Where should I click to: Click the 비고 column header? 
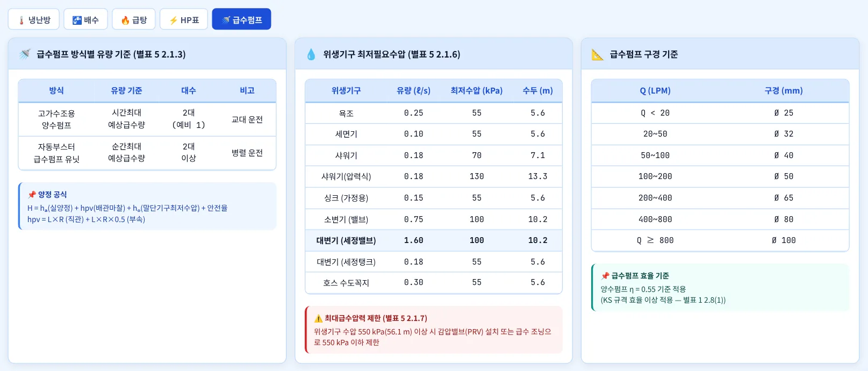(247, 91)
